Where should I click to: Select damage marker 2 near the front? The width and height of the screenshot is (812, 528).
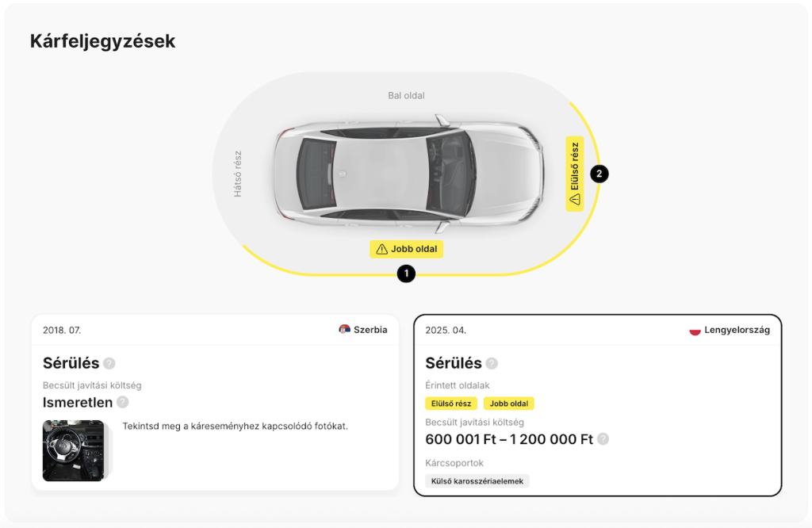coord(598,174)
